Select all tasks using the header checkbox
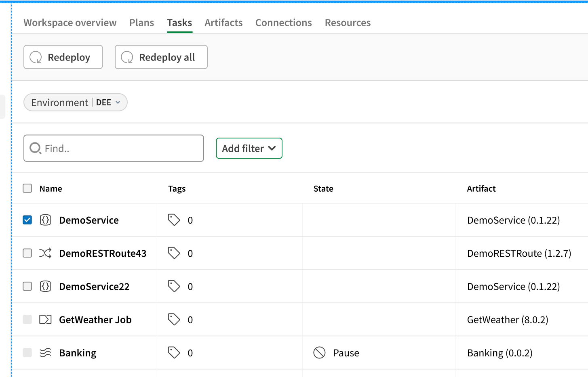588x377 pixels. click(x=27, y=188)
